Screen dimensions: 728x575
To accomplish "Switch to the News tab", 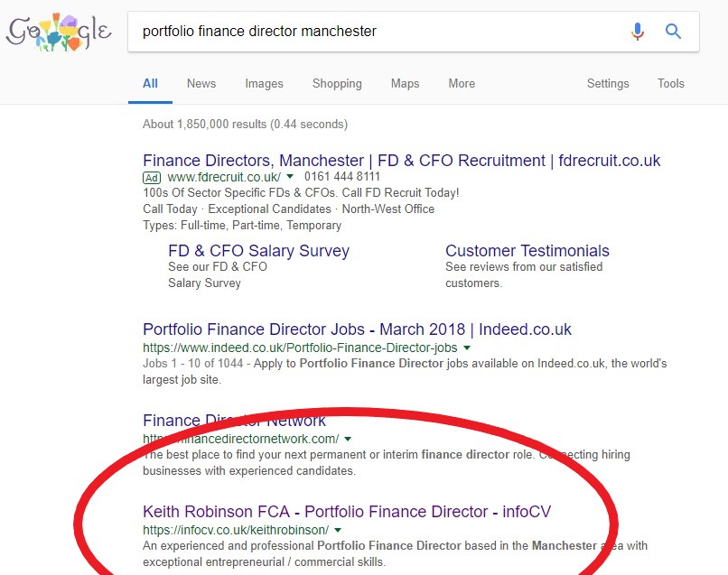I will pos(201,84).
